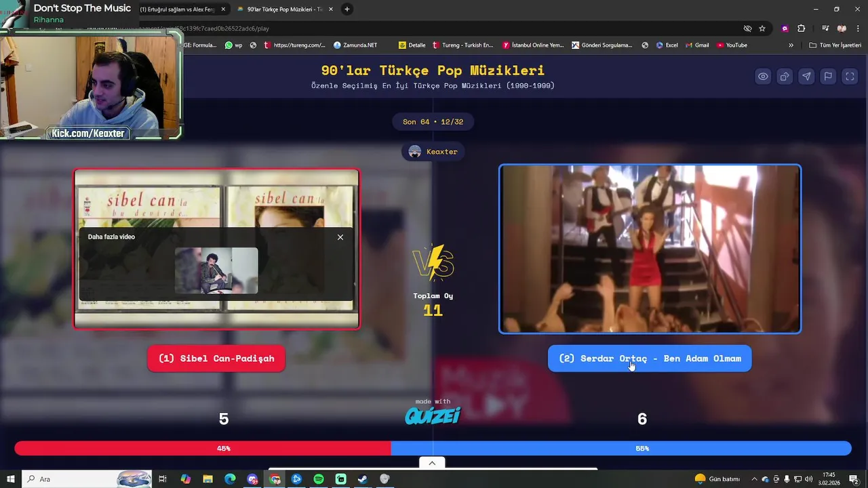Open the İstanbul Online Yem... bookmark

click(x=533, y=45)
